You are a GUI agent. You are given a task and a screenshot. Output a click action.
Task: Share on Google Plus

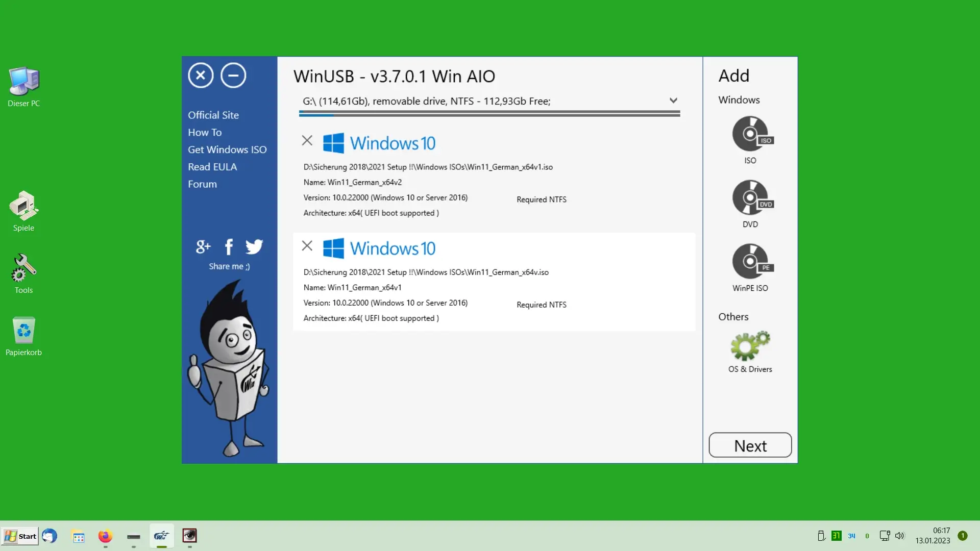(203, 247)
